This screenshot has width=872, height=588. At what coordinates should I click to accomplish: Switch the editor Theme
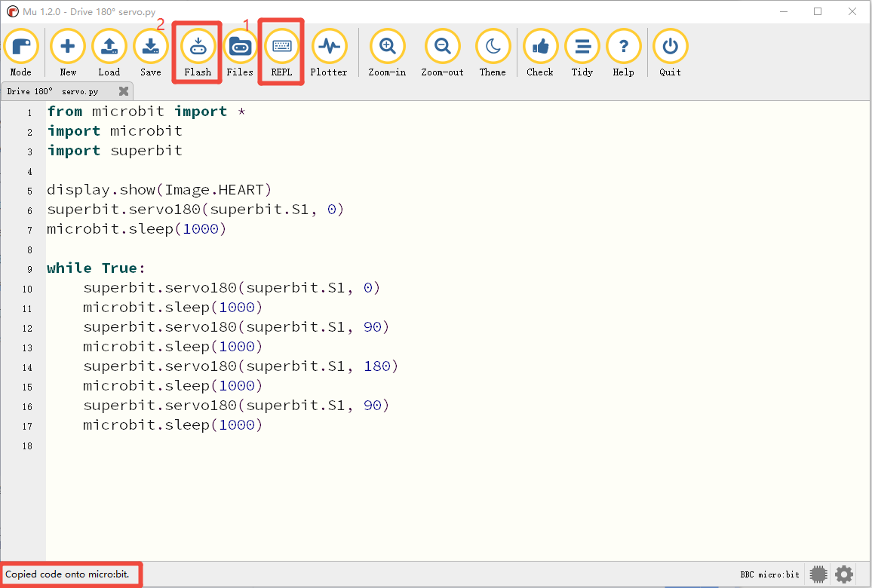(x=493, y=54)
